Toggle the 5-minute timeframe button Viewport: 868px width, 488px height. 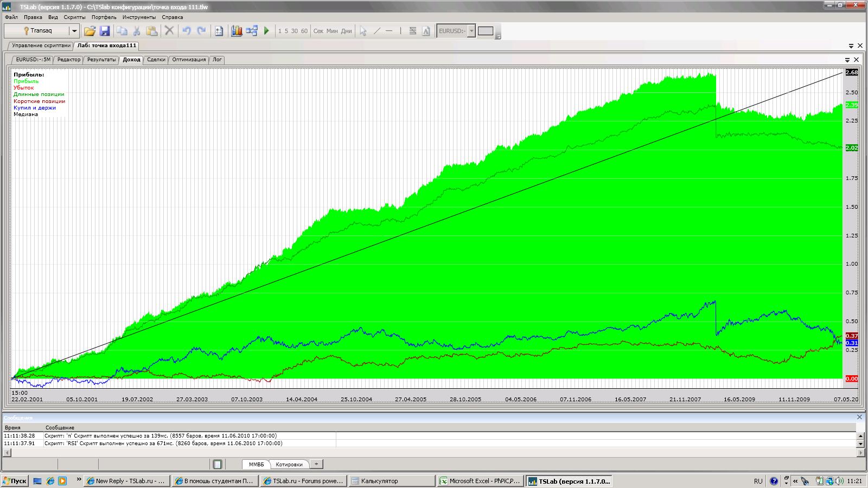pyautogui.click(x=286, y=31)
